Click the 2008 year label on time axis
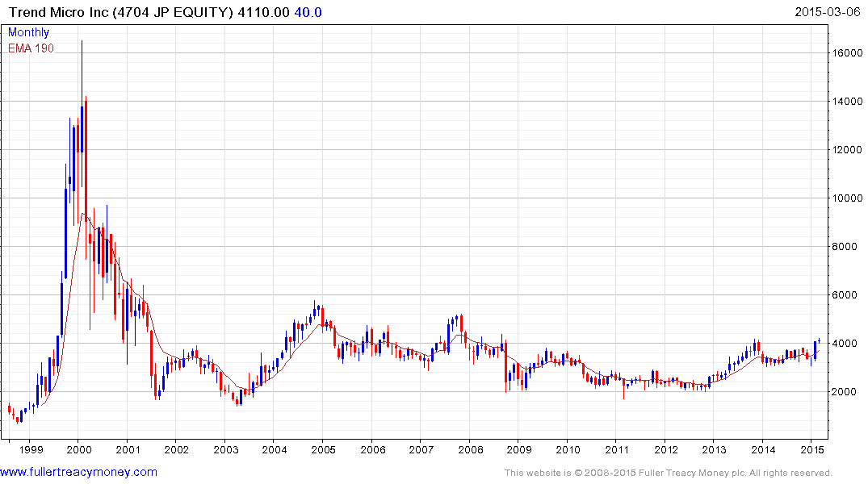The height and width of the screenshot is (484, 868). tap(471, 449)
